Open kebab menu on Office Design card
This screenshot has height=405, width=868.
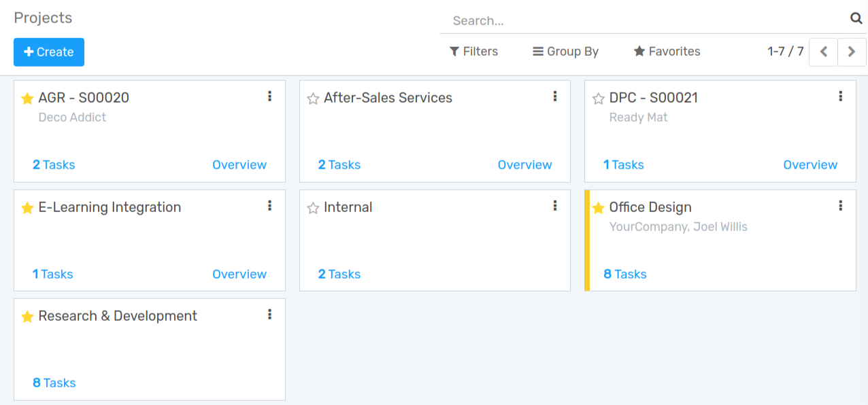(x=841, y=205)
